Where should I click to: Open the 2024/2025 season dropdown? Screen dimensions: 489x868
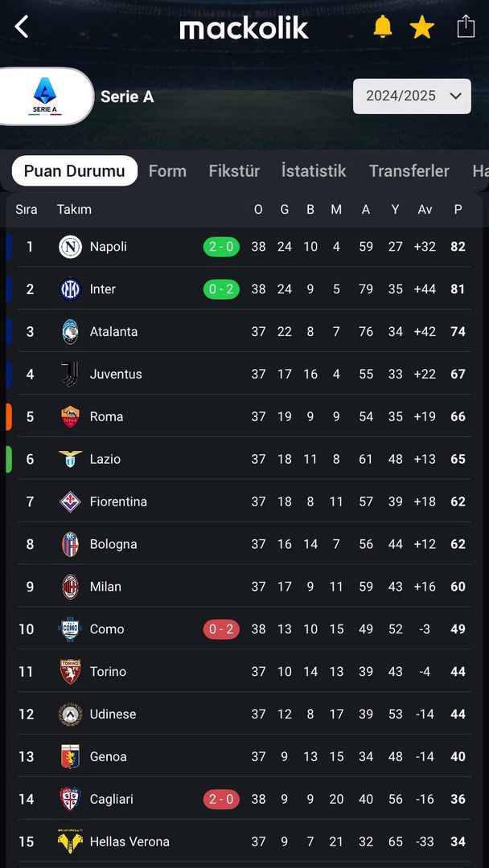coord(412,96)
